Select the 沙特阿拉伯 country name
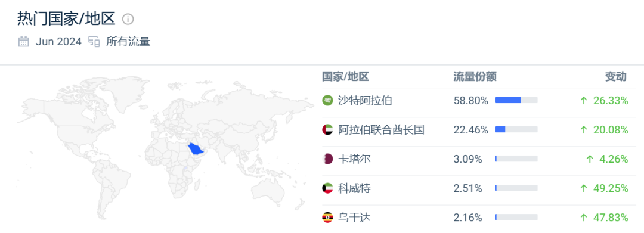 coord(365,101)
